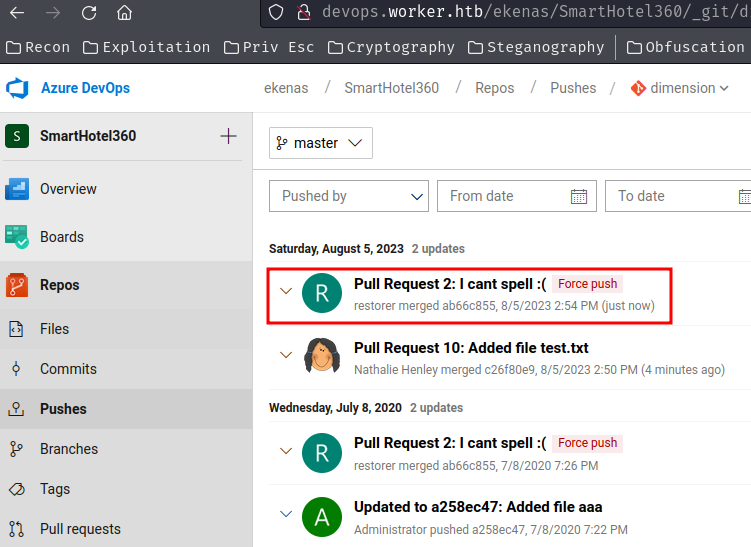Open the Repos section label
This screenshot has height=547, width=751.
click(59, 285)
